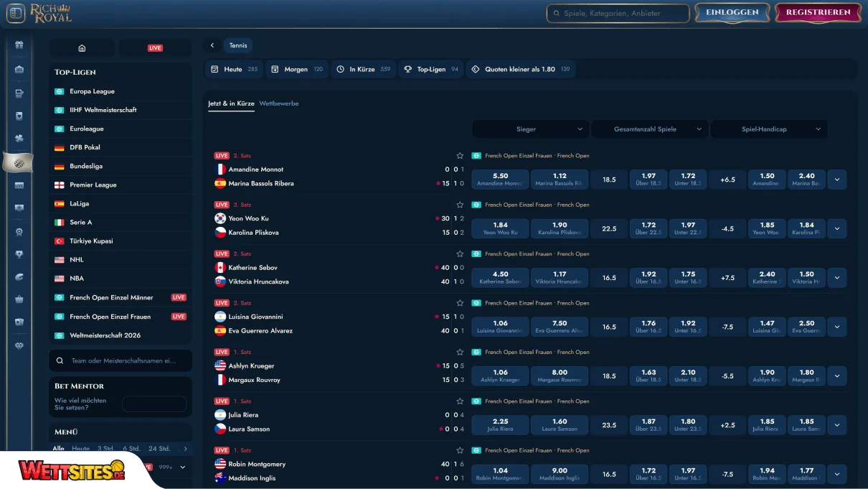
Task: Toggle the LIVE filter button in sidebar
Action: 155,48
